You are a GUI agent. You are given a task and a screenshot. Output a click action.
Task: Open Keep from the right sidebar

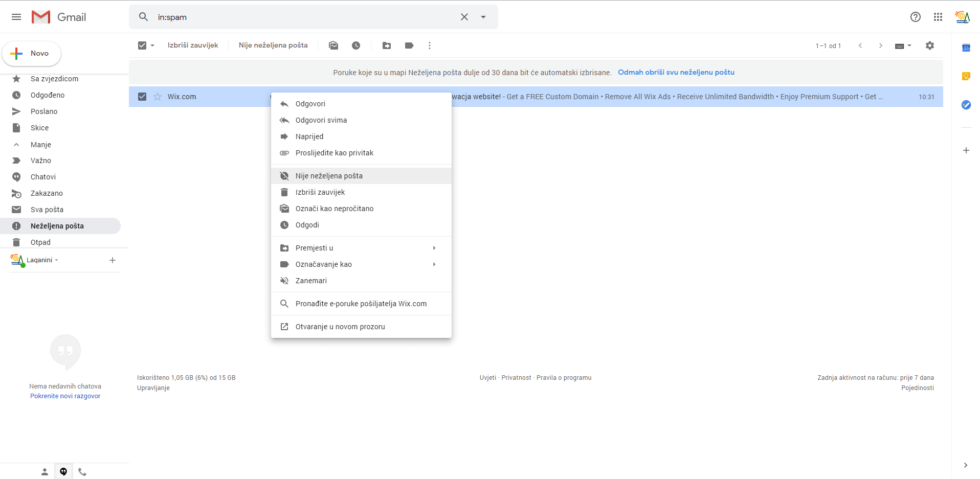click(966, 76)
